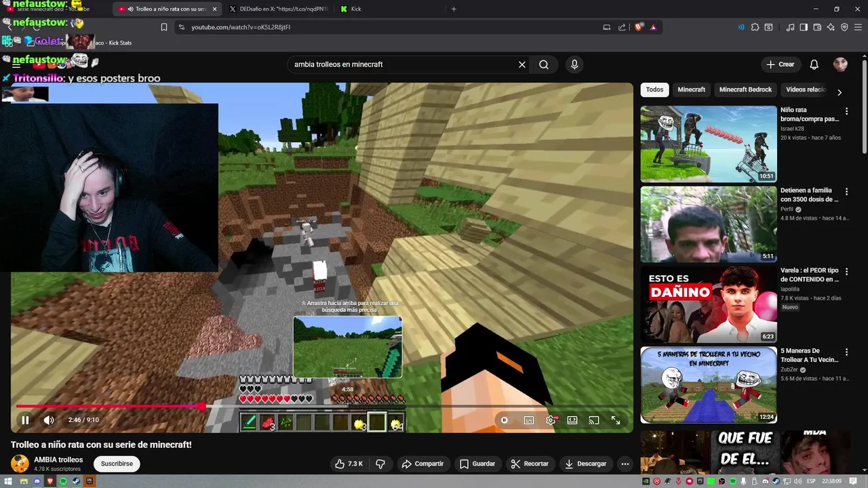This screenshot has width=868, height=488.
Task: Open Brave Wallet icon
Action: pos(817,27)
